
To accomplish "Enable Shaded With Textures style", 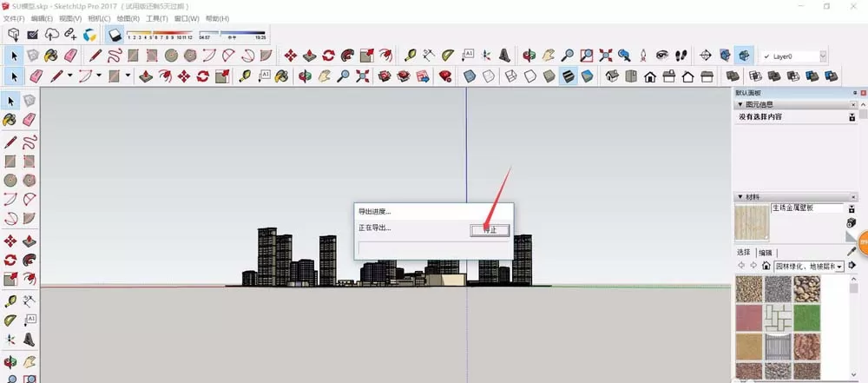I will [x=568, y=76].
